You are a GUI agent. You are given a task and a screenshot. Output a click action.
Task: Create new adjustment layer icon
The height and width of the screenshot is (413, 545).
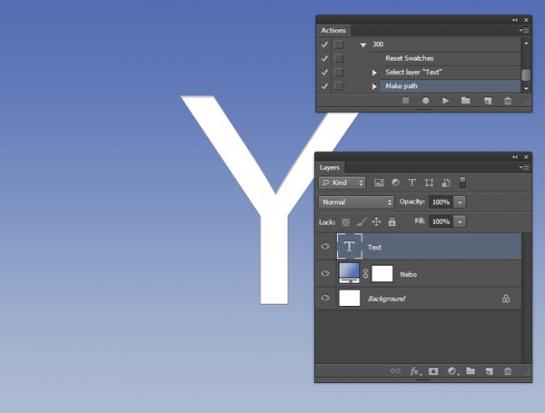453,371
